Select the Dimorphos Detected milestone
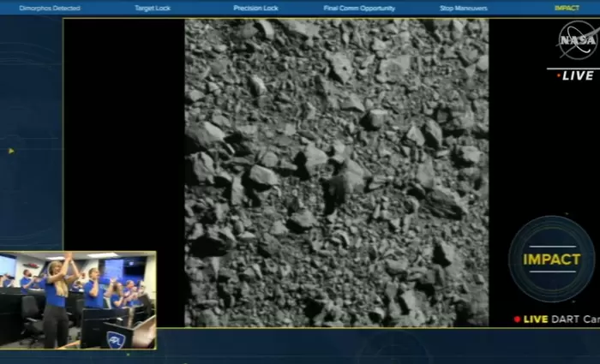600x364 pixels. pos(49,8)
